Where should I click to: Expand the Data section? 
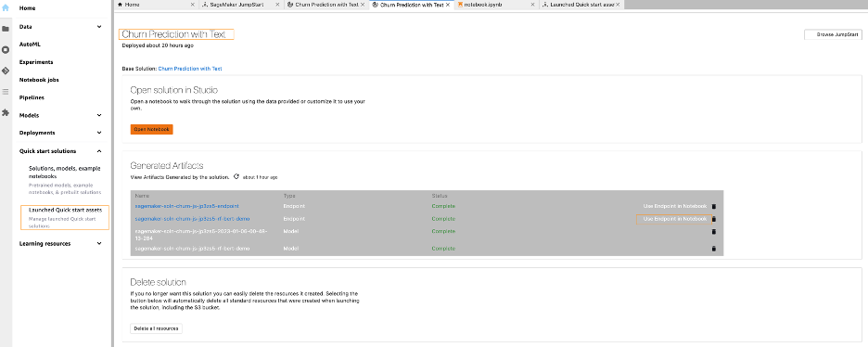(x=99, y=27)
